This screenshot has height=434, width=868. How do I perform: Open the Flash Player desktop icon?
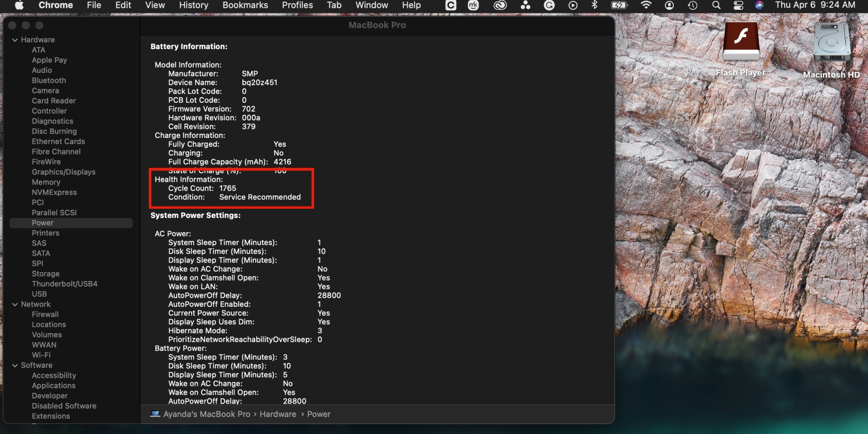(x=741, y=42)
